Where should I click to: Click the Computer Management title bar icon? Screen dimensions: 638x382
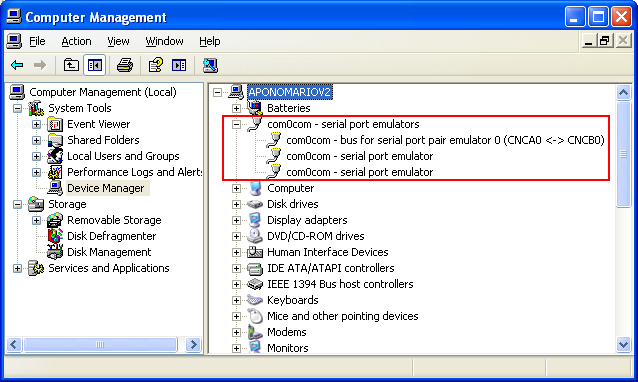coord(14,16)
